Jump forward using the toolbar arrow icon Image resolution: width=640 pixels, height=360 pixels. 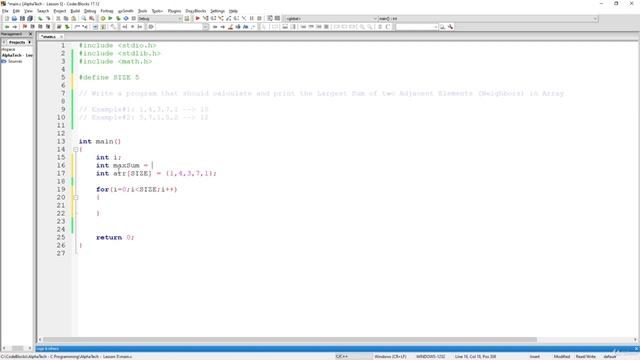[x=15, y=27]
